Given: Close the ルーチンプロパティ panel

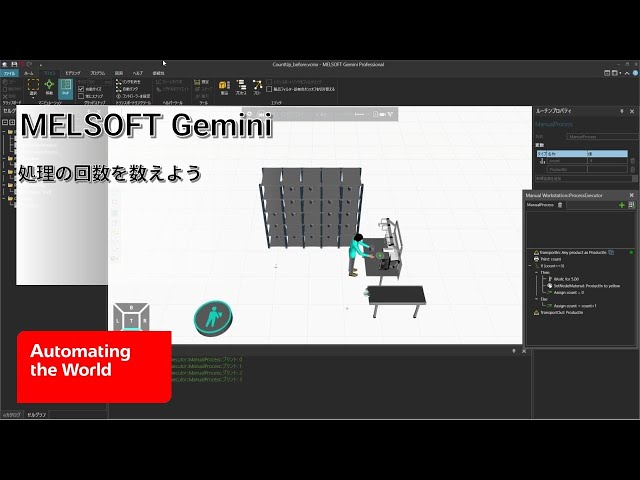Looking at the screenshot, I should 632,111.
